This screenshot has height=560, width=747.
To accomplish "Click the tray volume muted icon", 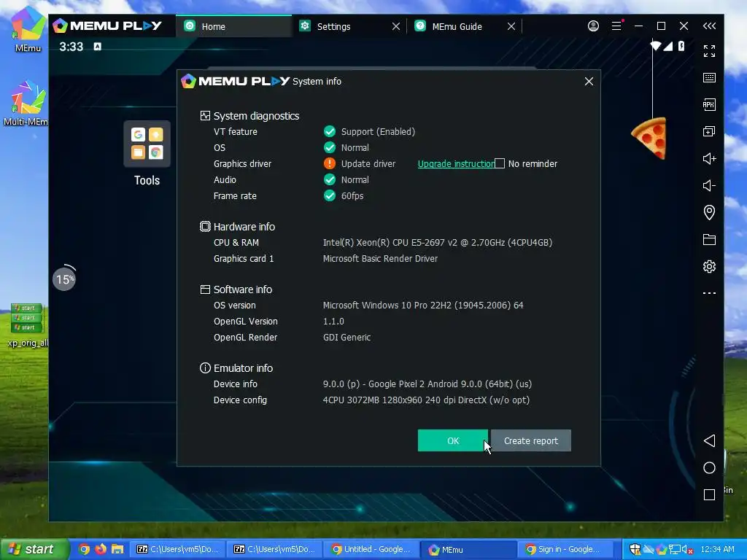I will coord(687,550).
